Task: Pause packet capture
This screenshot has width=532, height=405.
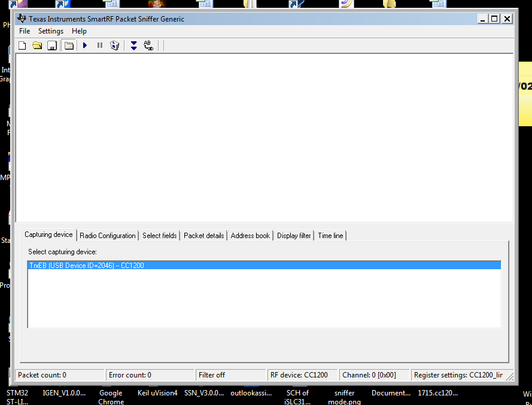Action: [100, 45]
